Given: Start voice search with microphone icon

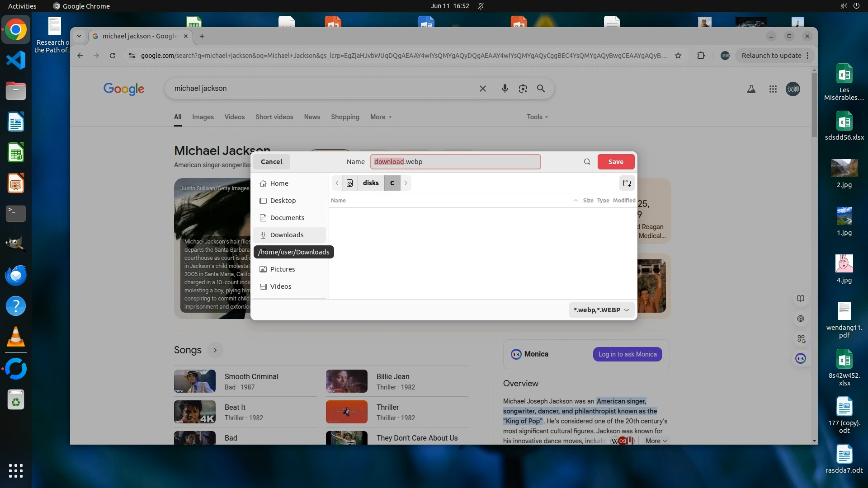Looking at the screenshot, I should (x=505, y=89).
